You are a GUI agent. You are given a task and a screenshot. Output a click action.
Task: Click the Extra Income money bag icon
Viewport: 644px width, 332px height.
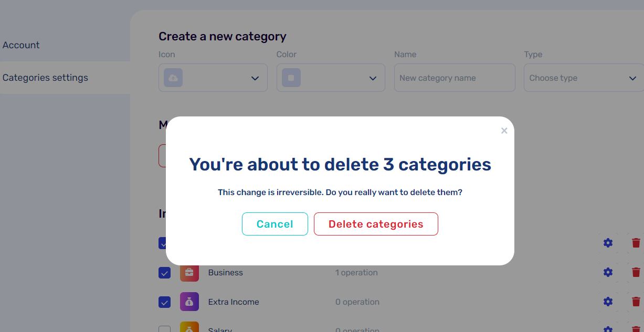(189, 302)
